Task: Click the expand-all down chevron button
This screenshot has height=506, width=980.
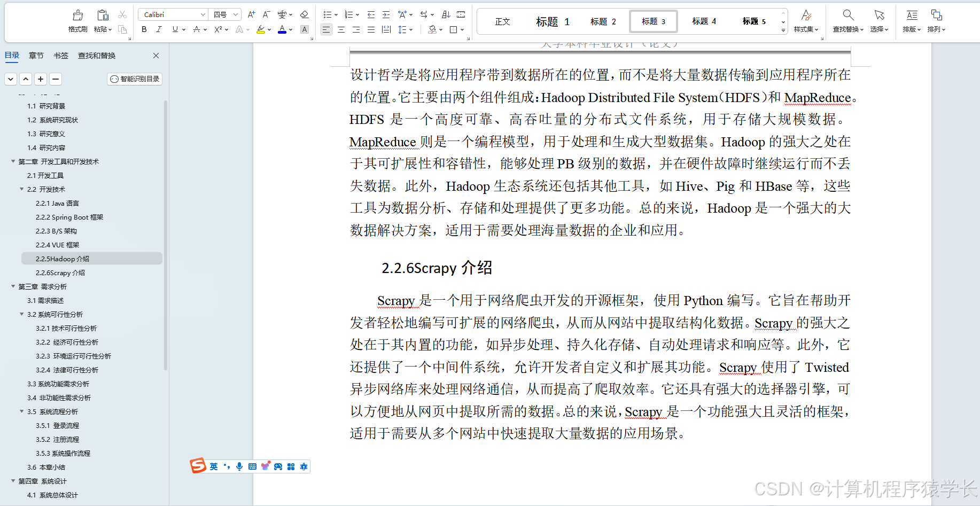Action: coord(11,79)
